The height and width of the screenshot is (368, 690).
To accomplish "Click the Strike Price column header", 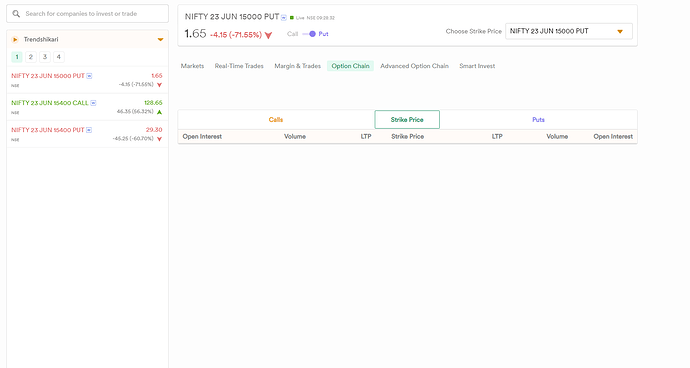I will (407, 136).
